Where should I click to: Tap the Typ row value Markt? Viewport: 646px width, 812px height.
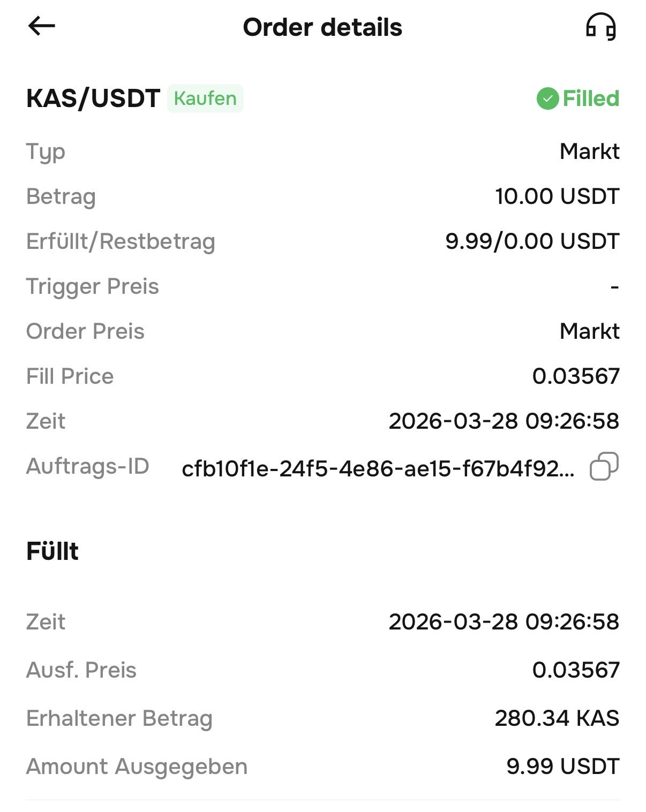click(589, 151)
